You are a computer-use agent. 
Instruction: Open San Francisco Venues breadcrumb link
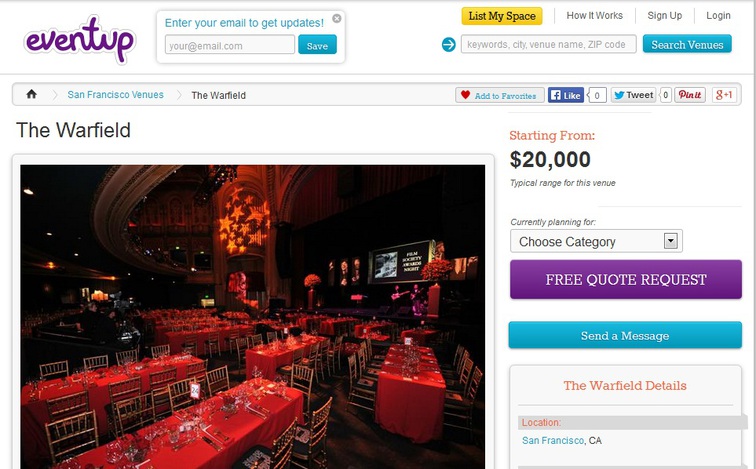tap(115, 94)
